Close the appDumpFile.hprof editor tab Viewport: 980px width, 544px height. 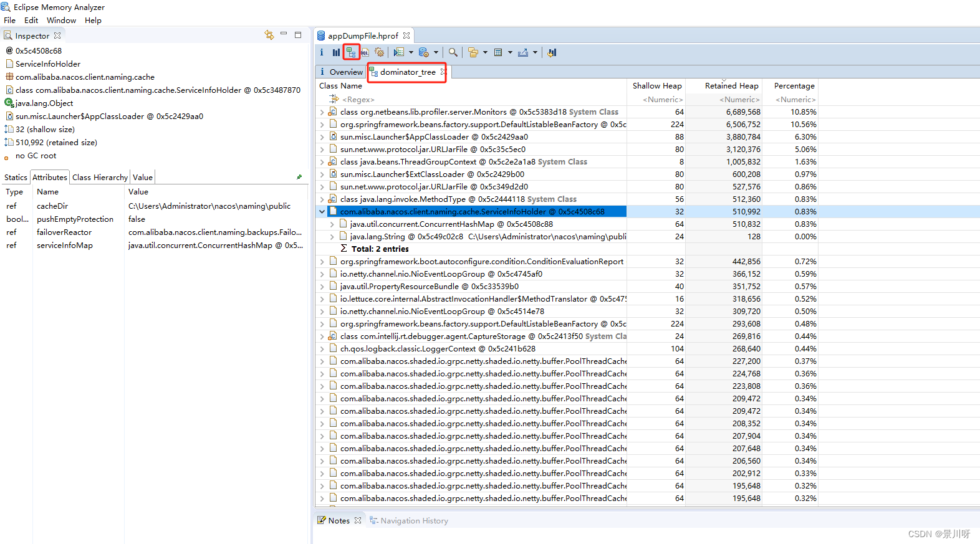[406, 36]
